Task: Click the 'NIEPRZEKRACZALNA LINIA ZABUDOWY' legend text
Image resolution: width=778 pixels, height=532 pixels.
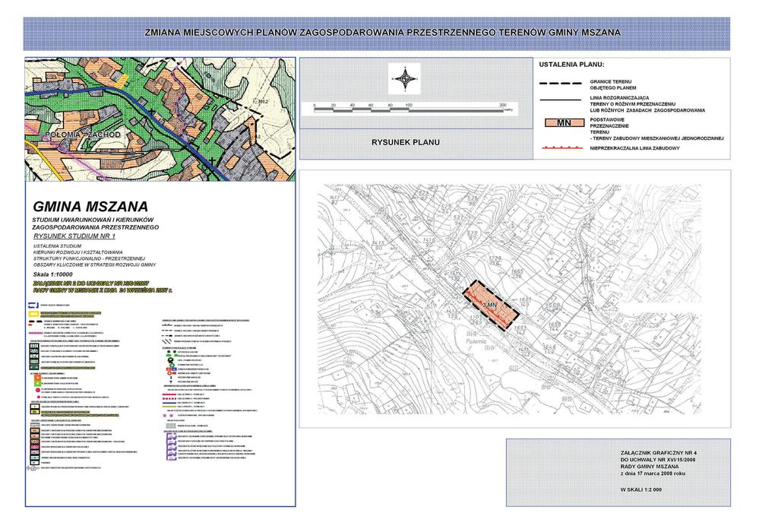Action: coord(634,148)
